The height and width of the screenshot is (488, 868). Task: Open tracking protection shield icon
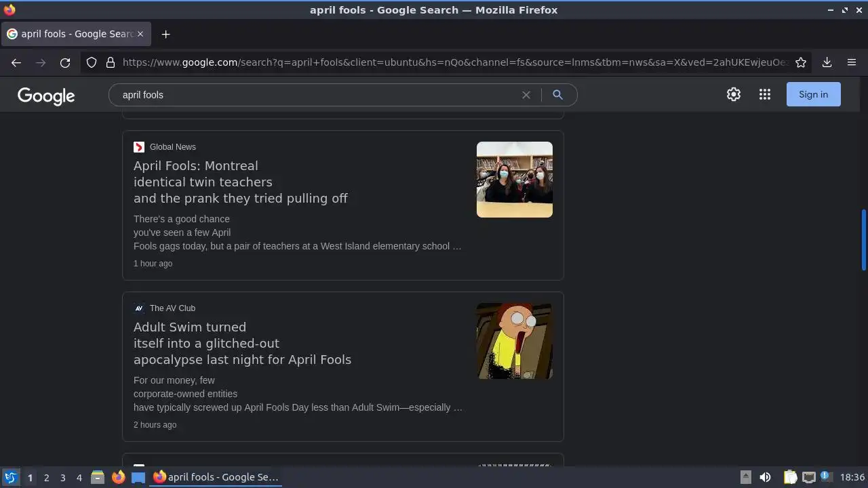coord(92,62)
